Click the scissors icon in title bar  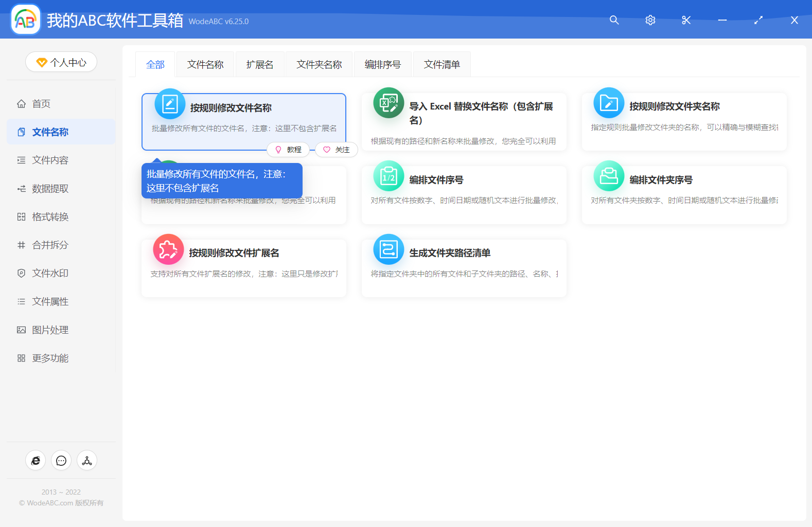click(x=686, y=20)
